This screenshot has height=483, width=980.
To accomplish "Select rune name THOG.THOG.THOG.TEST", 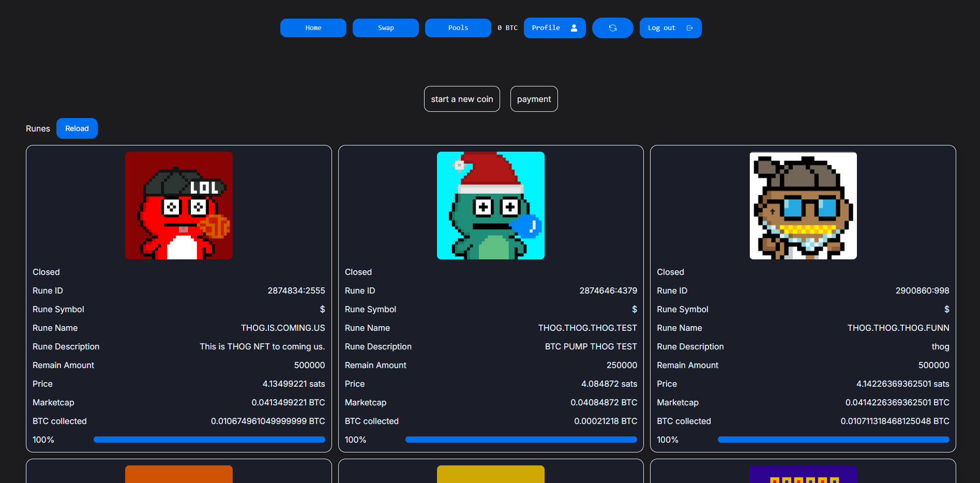I will click(587, 328).
